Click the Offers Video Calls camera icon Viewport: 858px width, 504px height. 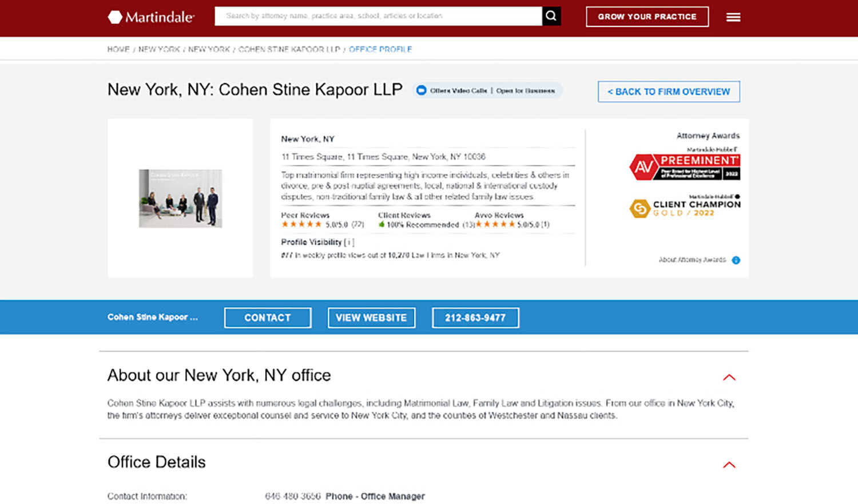click(x=422, y=90)
